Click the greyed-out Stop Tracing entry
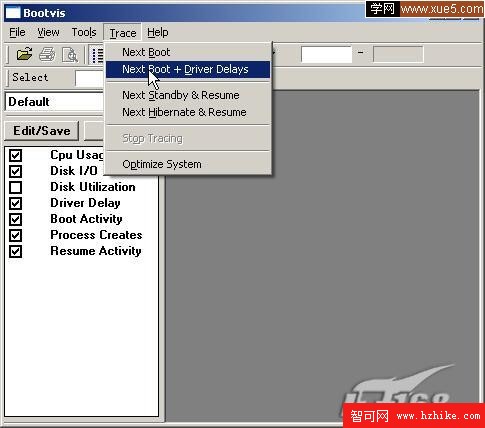The image size is (485, 428). (x=188, y=138)
